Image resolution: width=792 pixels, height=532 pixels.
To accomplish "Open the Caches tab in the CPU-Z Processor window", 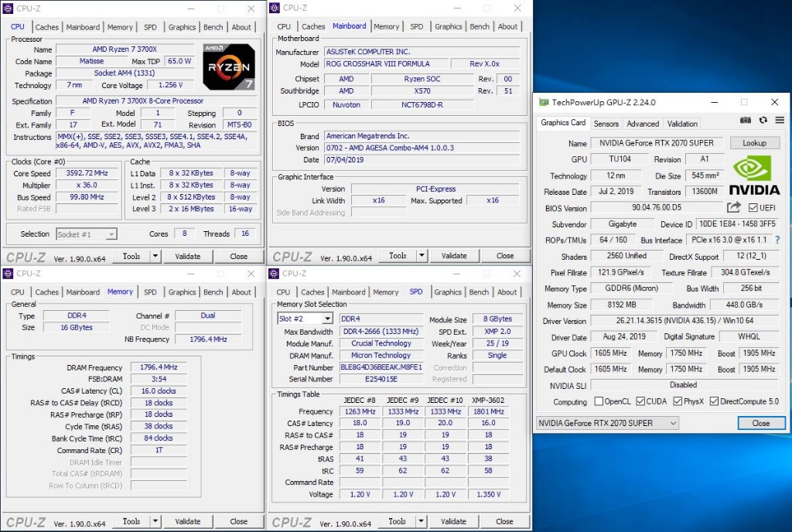I will click(47, 27).
